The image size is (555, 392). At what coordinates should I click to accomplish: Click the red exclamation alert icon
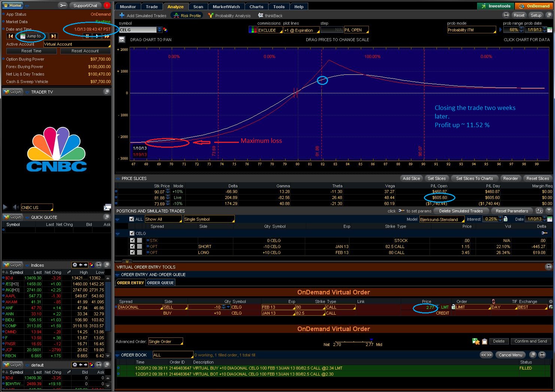[107, 5]
